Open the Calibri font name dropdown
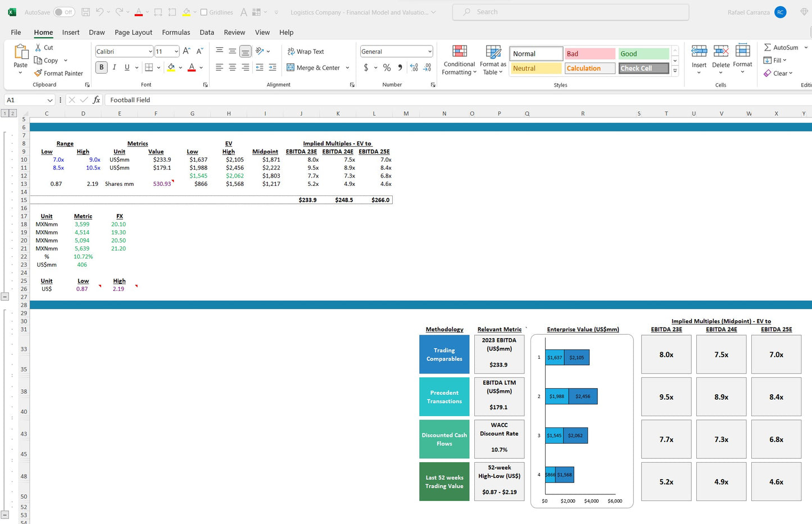The image size is (812, 524). point(150,52)
